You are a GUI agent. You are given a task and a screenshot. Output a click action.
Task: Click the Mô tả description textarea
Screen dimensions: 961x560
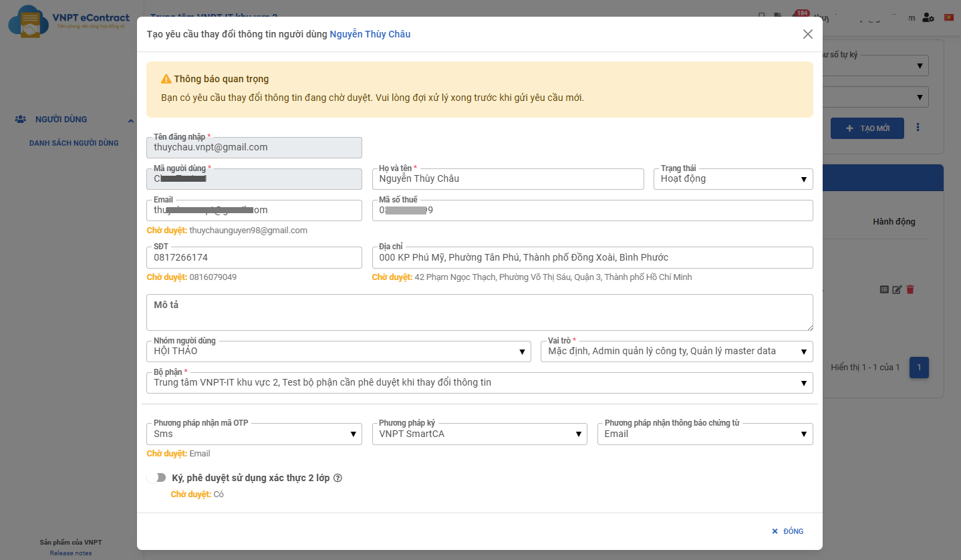[480, 312]
